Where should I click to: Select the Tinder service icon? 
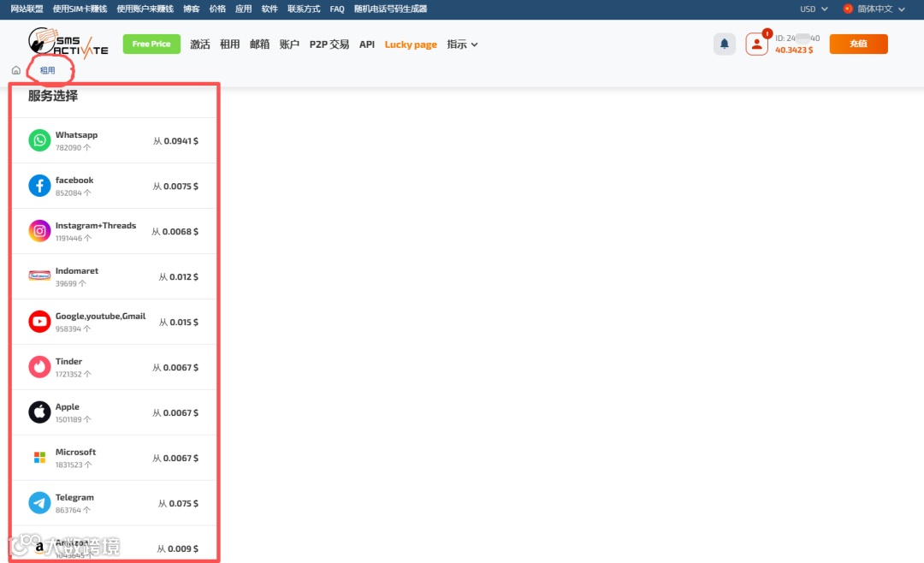tap(39, 367)
